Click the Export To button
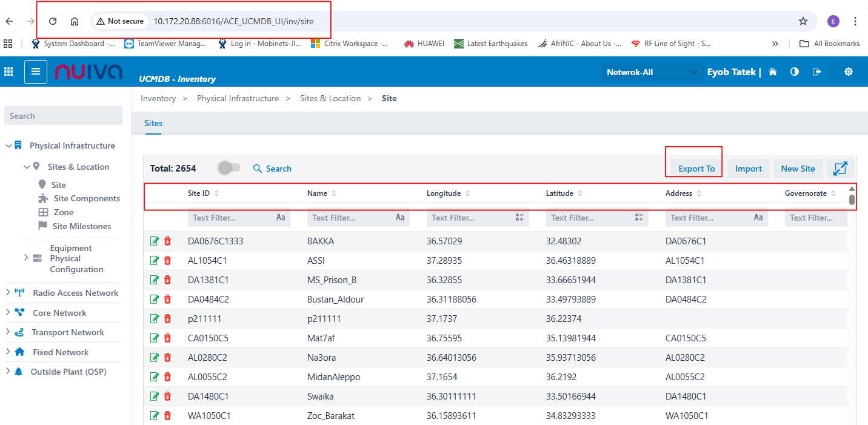868x425 pixels. point(696,169)
